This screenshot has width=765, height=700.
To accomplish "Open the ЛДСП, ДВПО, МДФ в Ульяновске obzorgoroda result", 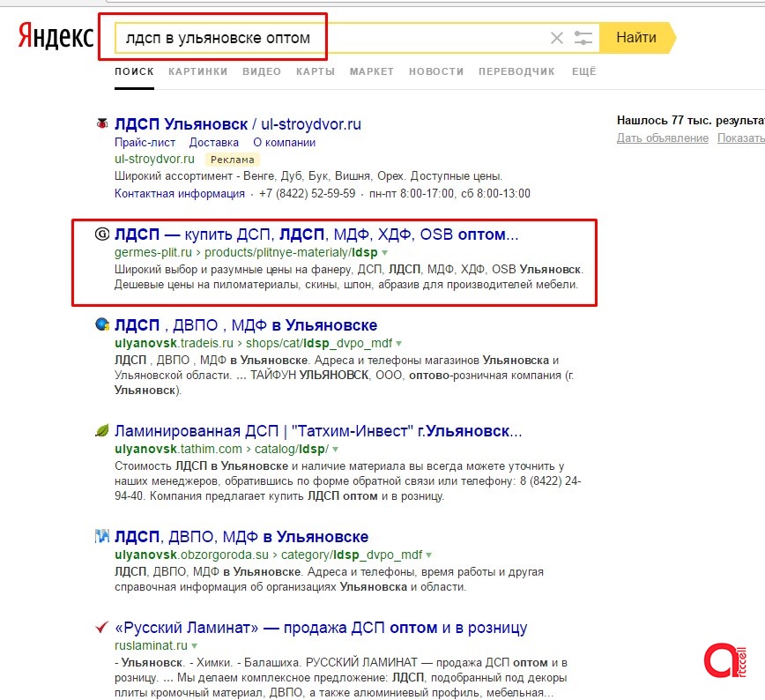I will click(x=241, y=537).
